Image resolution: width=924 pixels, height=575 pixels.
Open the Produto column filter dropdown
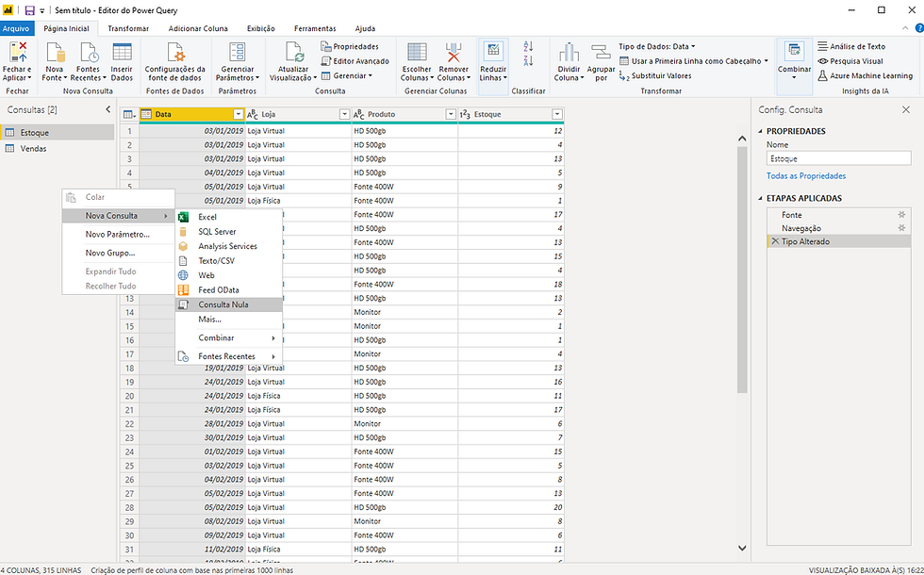(x=451, y=114)
